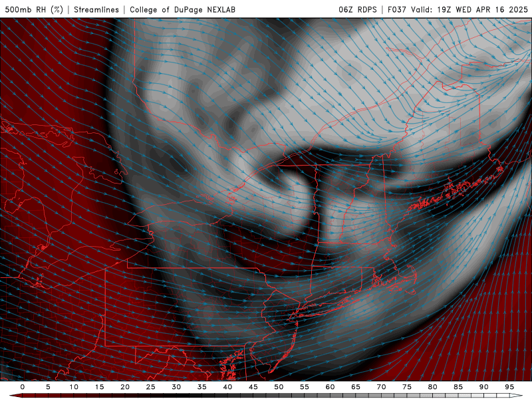Click the 70 label on the RH scale
Screen dimensions: 532x399
[381, 387]
